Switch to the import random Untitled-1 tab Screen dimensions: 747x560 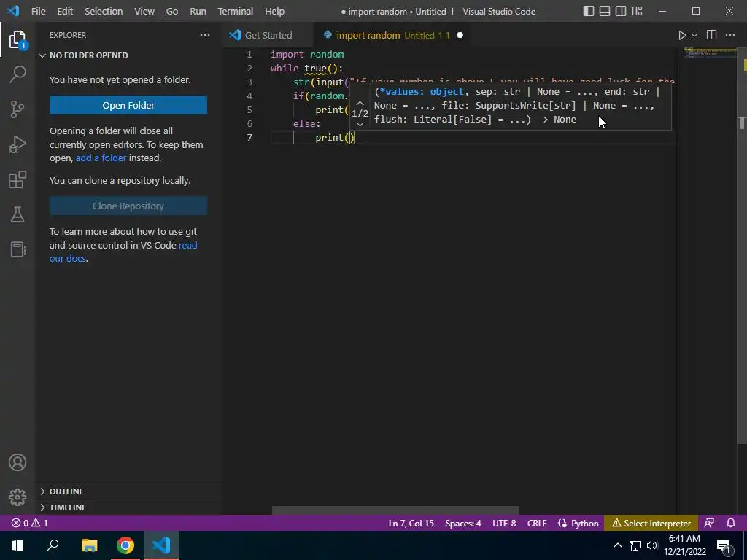point(393,35)
